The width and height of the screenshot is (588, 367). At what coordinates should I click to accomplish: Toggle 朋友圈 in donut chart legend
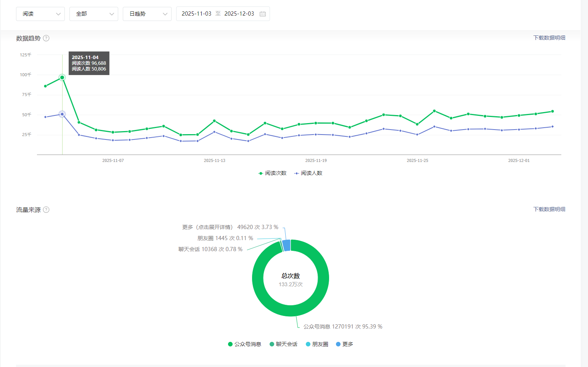click(317, 344)
